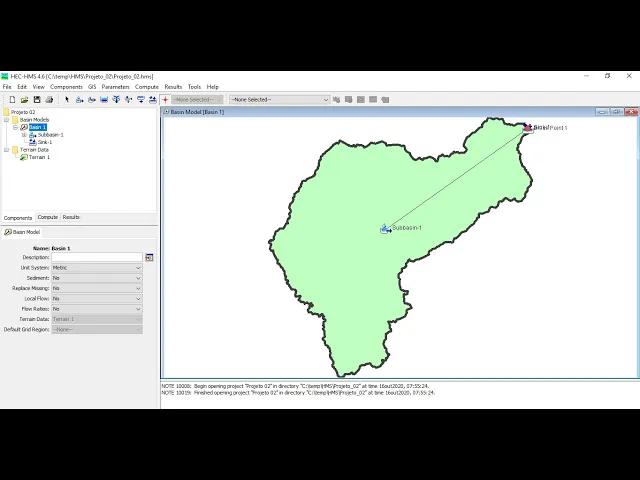Open the GIS menu
Viewport: 640px width, 480px height.
click(x=92, y=87)
